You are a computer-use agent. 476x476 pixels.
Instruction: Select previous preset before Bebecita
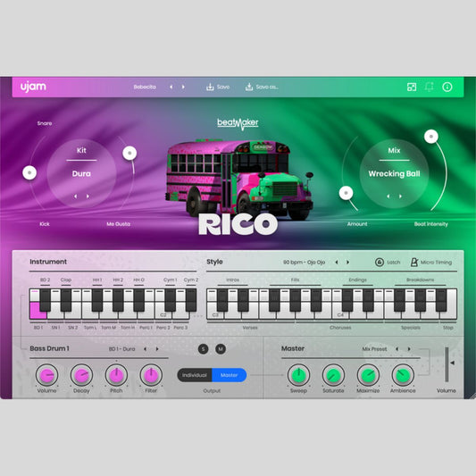pyautogui.click(x=171, y=87)
